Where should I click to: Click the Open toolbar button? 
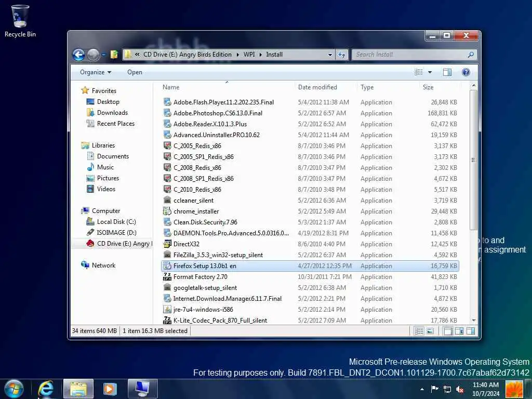click(135, 72)
